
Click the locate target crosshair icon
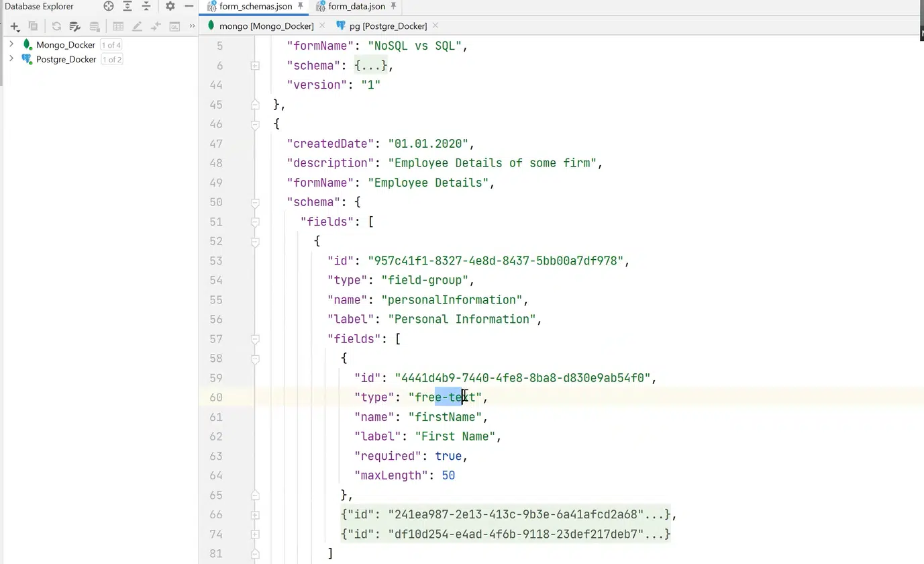(x=109, y=6)
